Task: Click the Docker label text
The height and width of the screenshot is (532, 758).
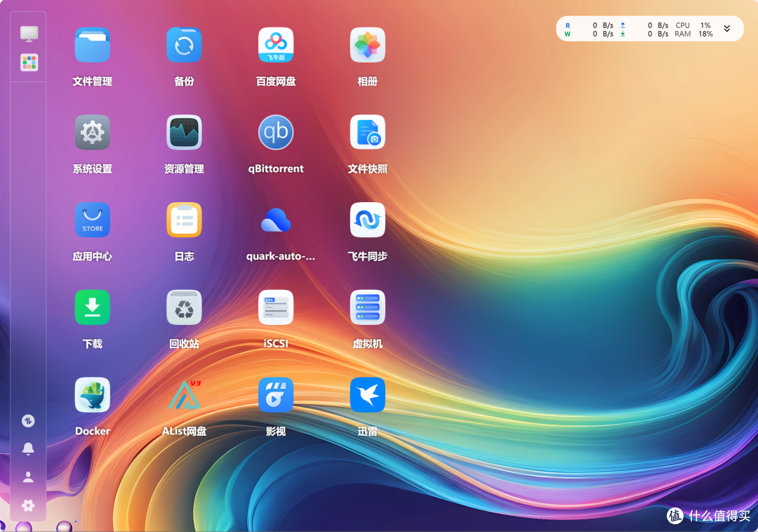Action: click(93, 431)
